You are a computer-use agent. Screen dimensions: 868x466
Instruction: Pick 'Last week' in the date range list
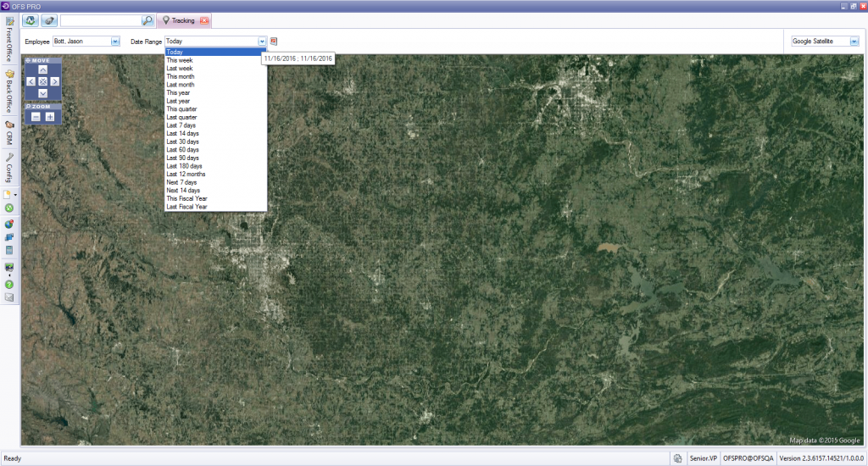(179, 69)
